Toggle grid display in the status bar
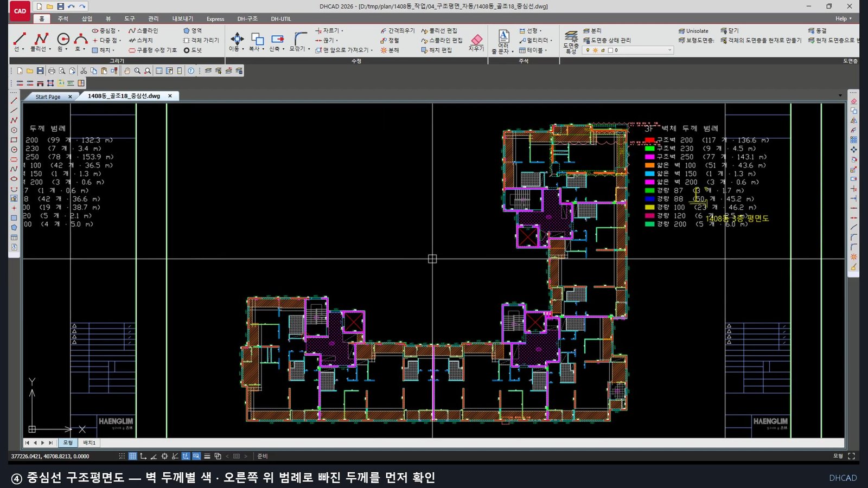 (132, 456)
